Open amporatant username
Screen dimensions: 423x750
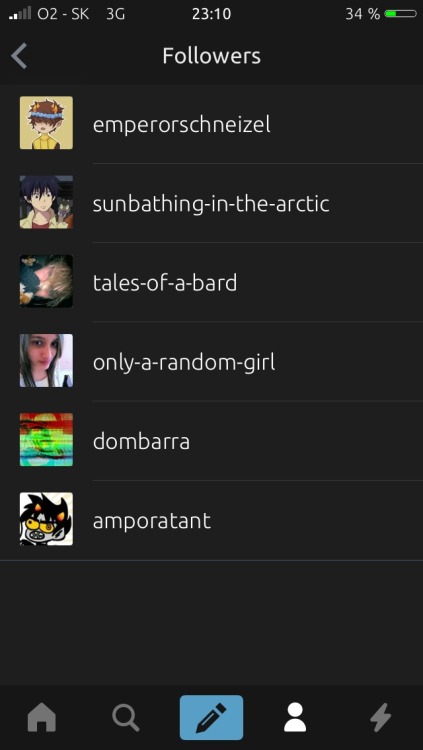[x=152, y=521]
